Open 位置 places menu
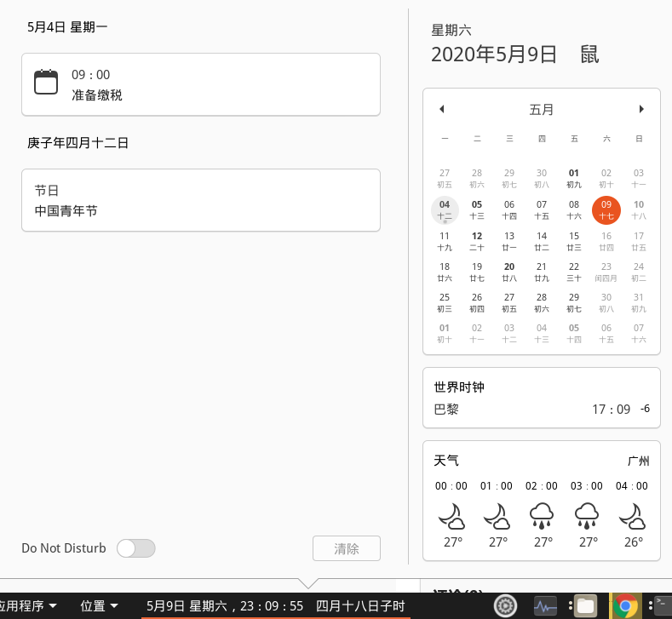The width and height of the screenshot is (672, 619). pyautogui.click(x=99, y=605)
